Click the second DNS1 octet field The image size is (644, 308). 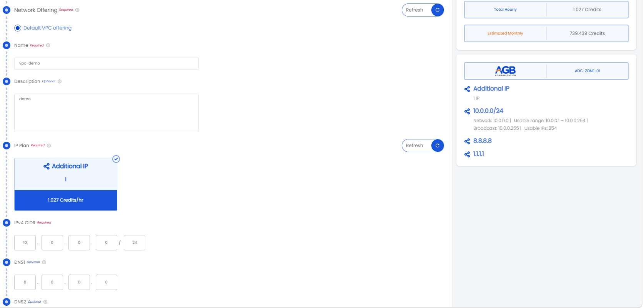[x=52, y=282]
